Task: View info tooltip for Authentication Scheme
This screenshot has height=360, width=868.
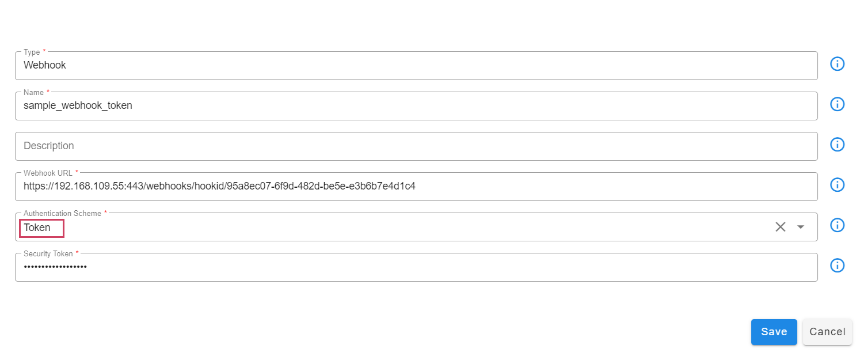Action: point(837,225)
